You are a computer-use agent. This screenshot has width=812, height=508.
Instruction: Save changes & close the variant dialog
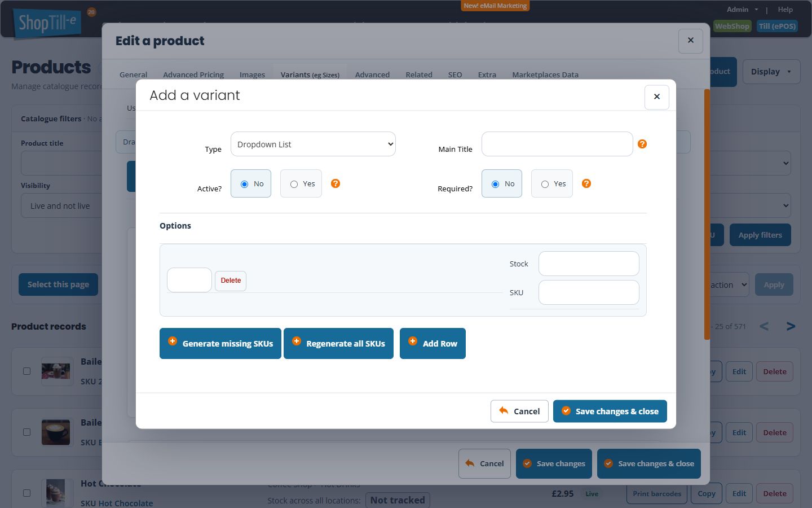[x=610, y=411]
